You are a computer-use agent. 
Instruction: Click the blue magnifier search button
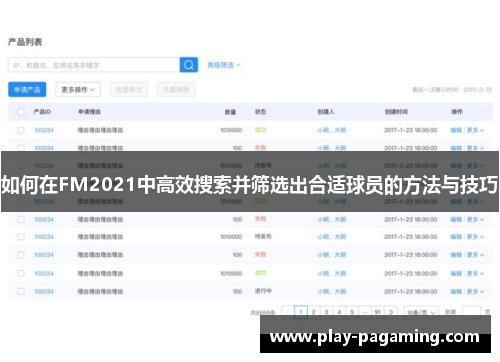pyautogui.click(x=189, y=65)
